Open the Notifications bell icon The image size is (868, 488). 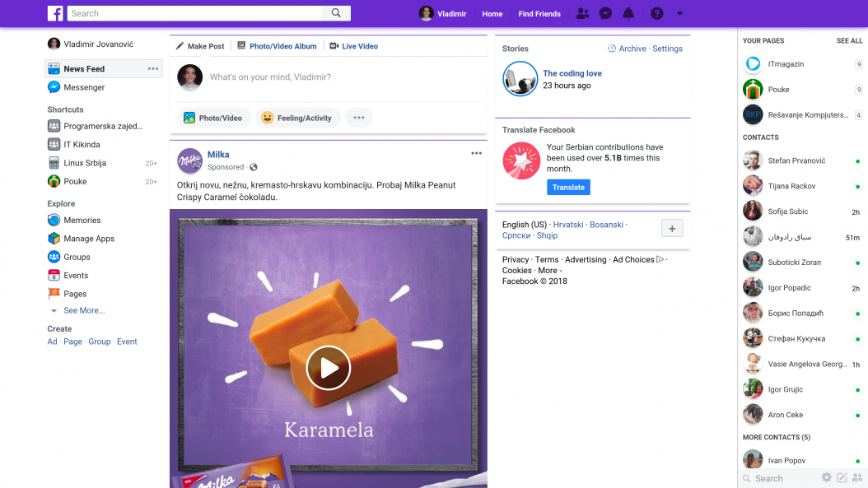click(x=628, y=13)
